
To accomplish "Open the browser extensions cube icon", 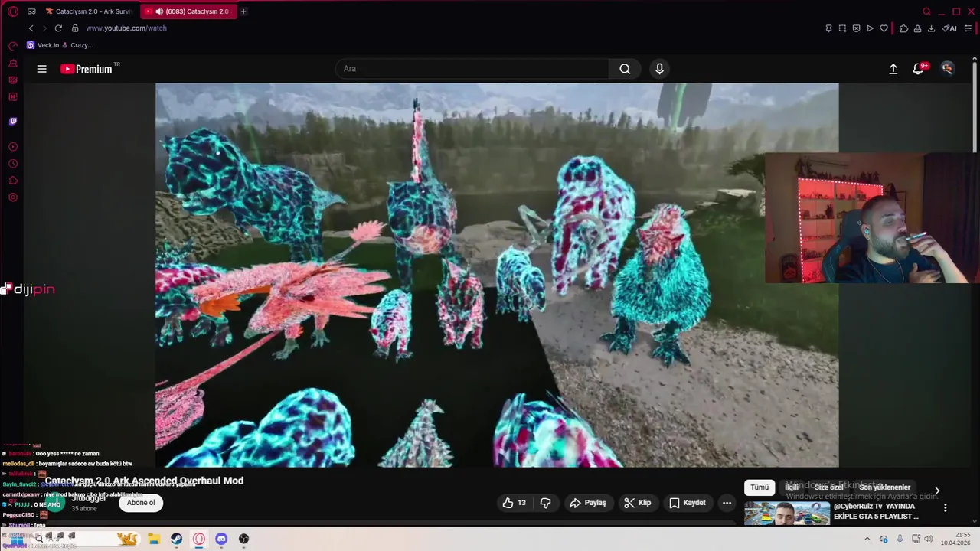I will pyautogui.click(x=903, y=28).
